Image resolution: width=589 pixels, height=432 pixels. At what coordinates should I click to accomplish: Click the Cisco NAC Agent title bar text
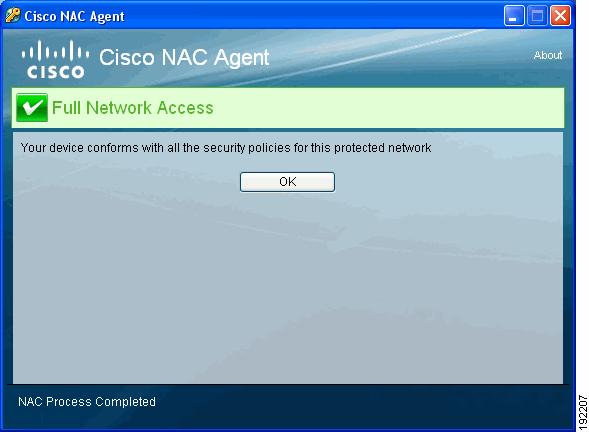(74, 17)
